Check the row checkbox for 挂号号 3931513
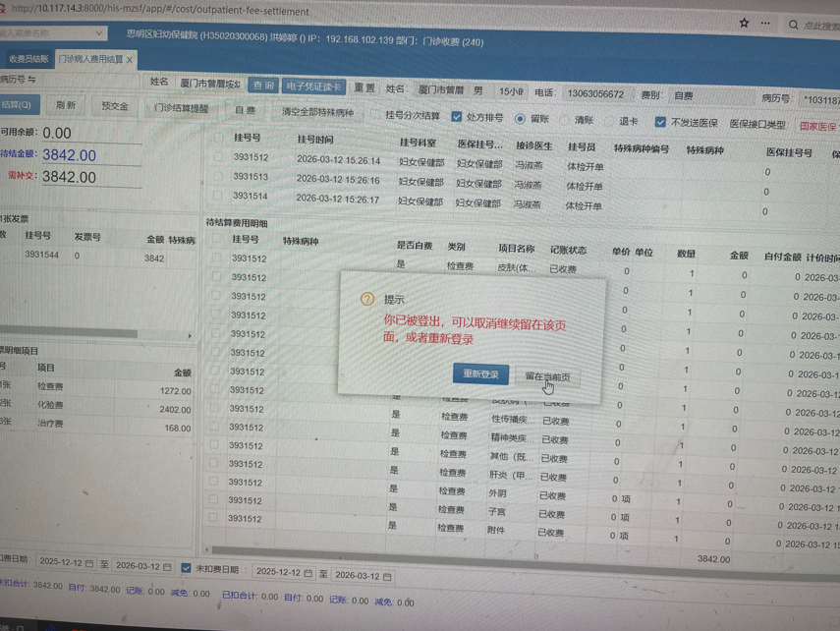 coord(217,176)
